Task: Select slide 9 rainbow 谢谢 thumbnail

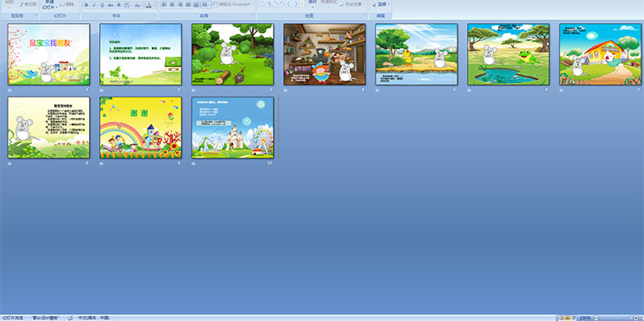Action: pos(141,128)
